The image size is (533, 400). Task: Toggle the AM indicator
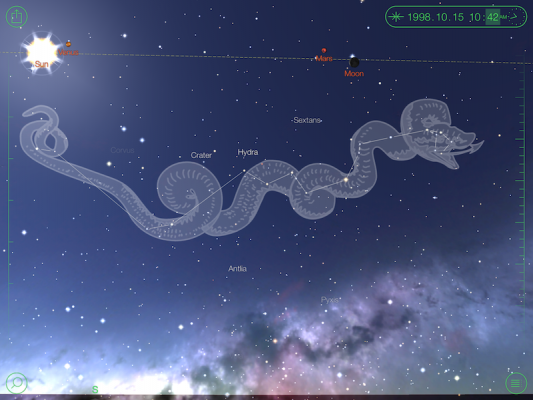click(x=503, y=17)
